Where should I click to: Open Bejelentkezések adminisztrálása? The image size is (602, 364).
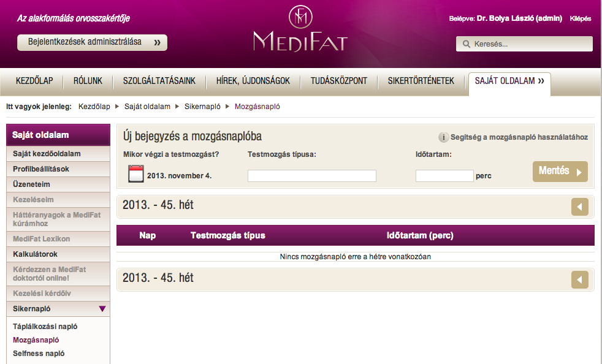coord(92,42)
